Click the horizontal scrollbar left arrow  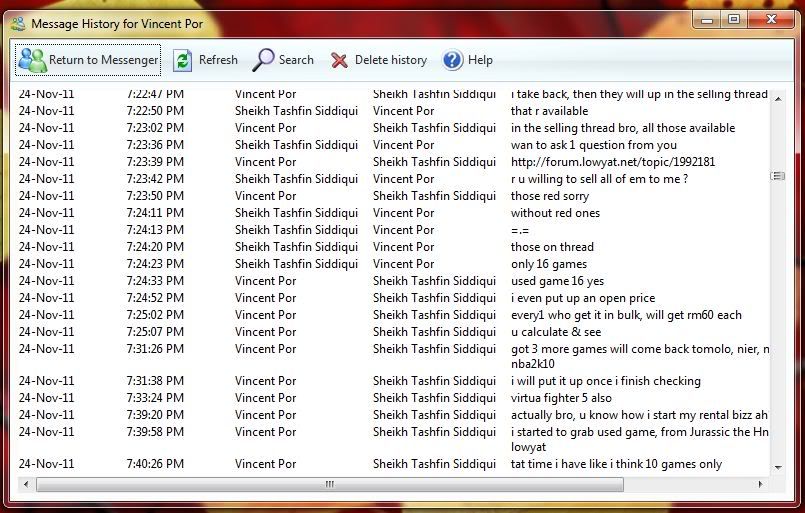click(x=26, y=484)
